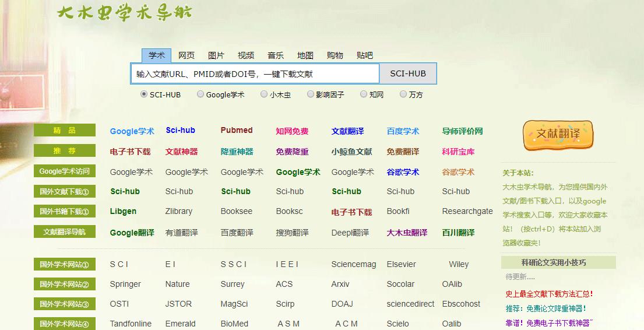Open the 小鲸鱼文献 link

[x=351, y=151]
